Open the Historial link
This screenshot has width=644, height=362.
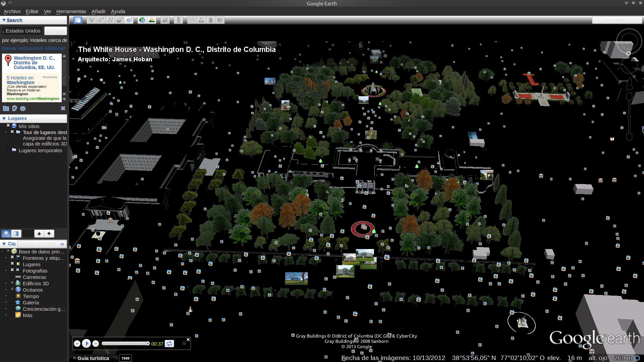click(x=55, y=48)
